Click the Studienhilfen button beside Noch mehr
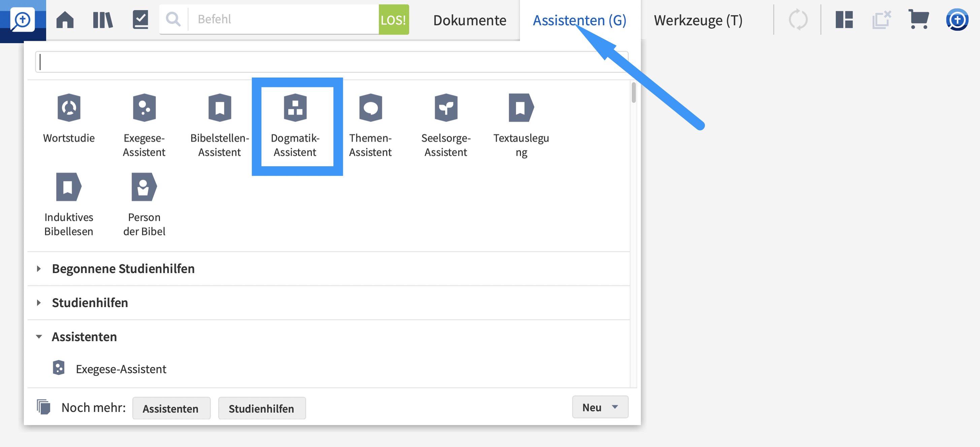 coord(262,408)
